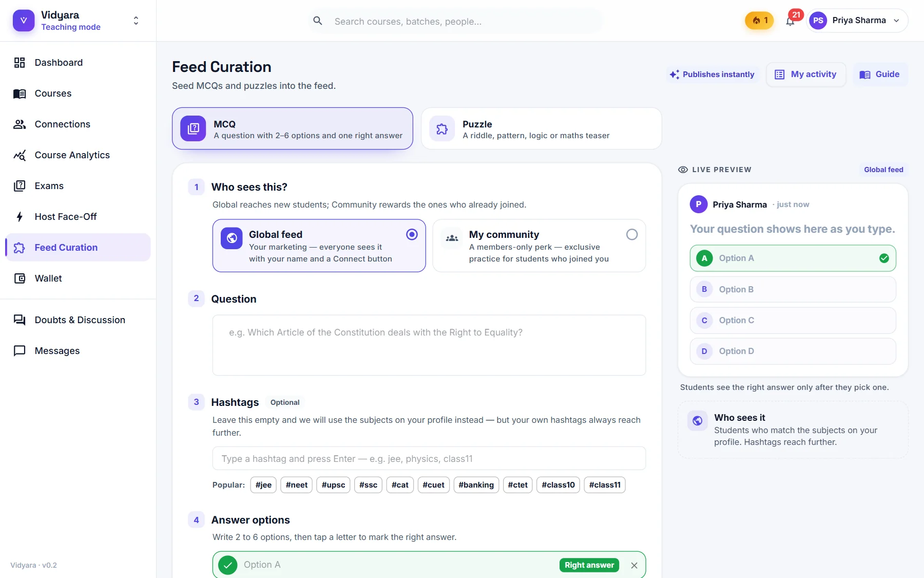The image size is (924, 578).
Task: Click the Global feed preview badge
Action: coord(883,170)
